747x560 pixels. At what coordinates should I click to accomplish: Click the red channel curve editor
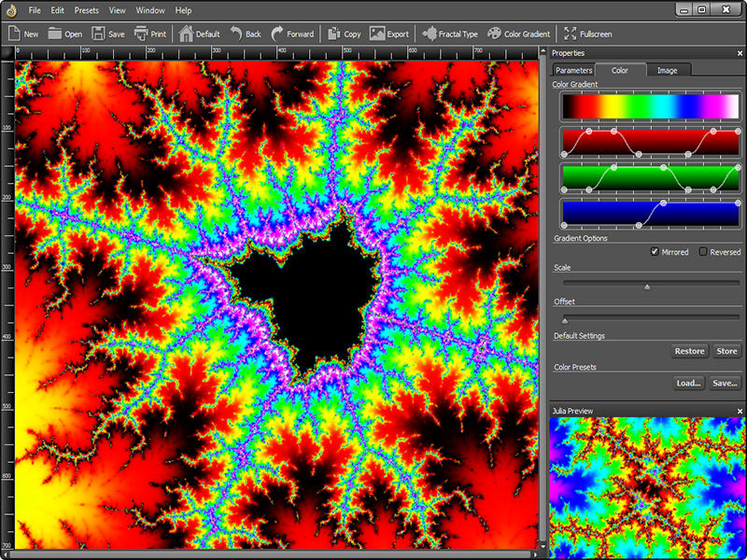(651, 143)
